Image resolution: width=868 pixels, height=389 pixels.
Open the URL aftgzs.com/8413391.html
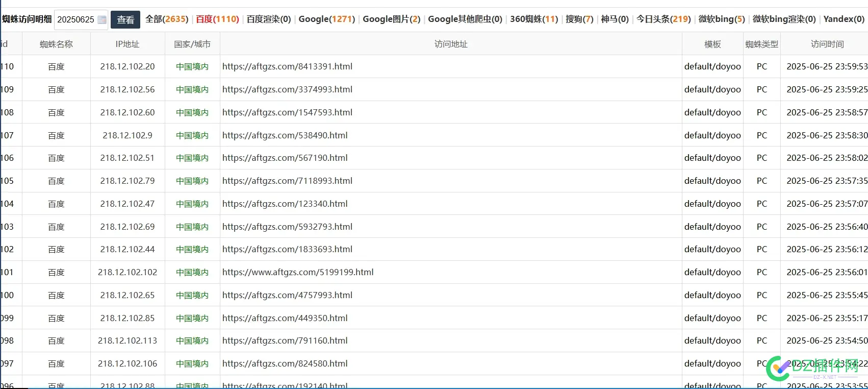point(287,66)
